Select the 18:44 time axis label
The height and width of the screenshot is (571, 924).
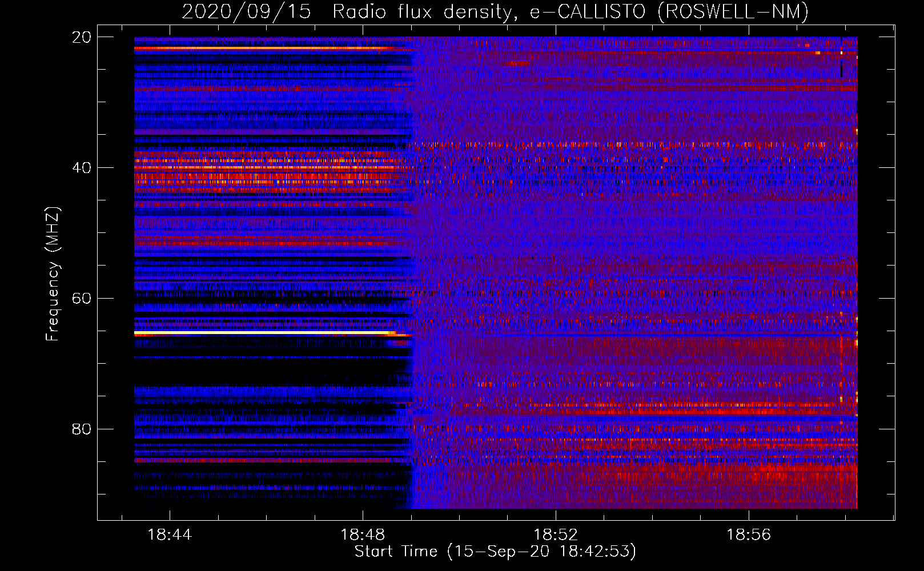(x=170, y=535)
